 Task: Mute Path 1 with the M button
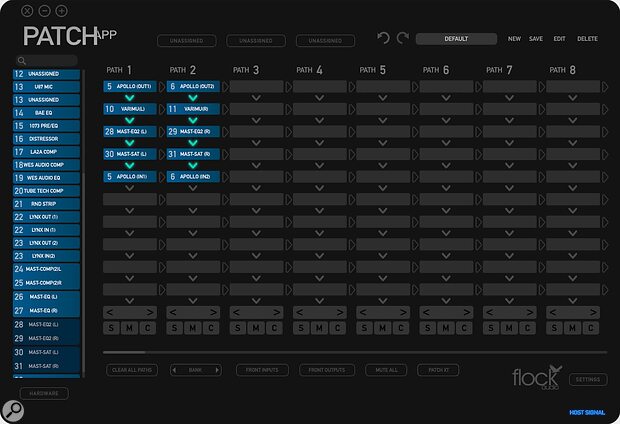click(129, 328)
